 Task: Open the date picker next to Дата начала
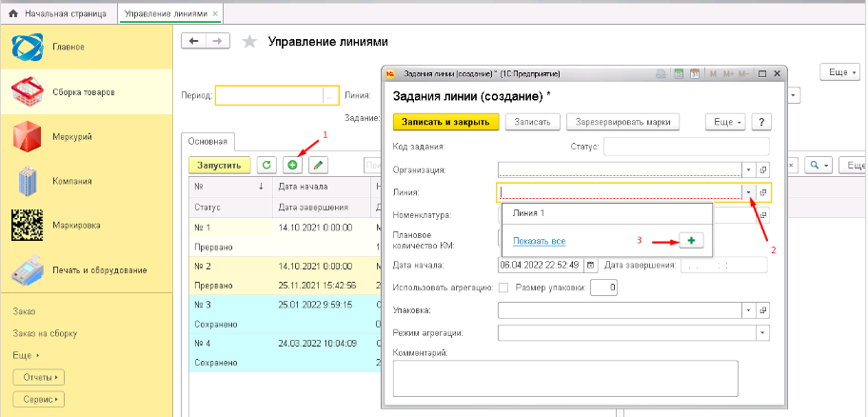tap(590, 265)
